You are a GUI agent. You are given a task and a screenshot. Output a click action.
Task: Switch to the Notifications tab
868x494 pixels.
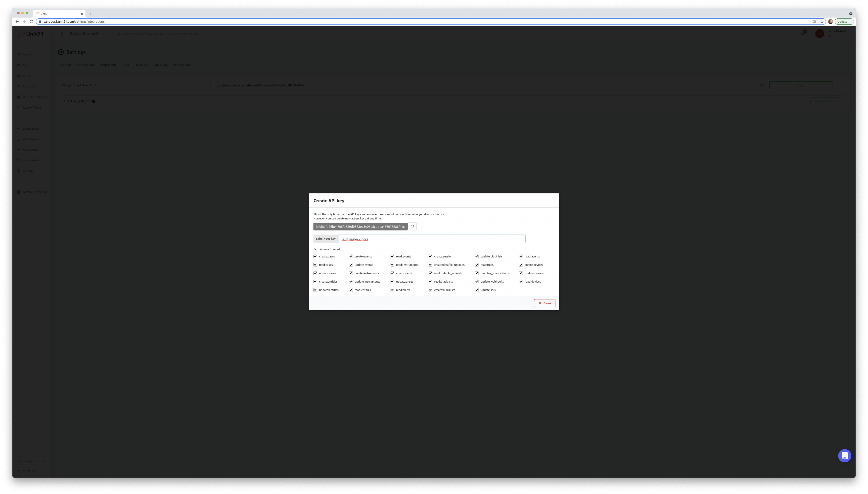[x=85, y=65]
